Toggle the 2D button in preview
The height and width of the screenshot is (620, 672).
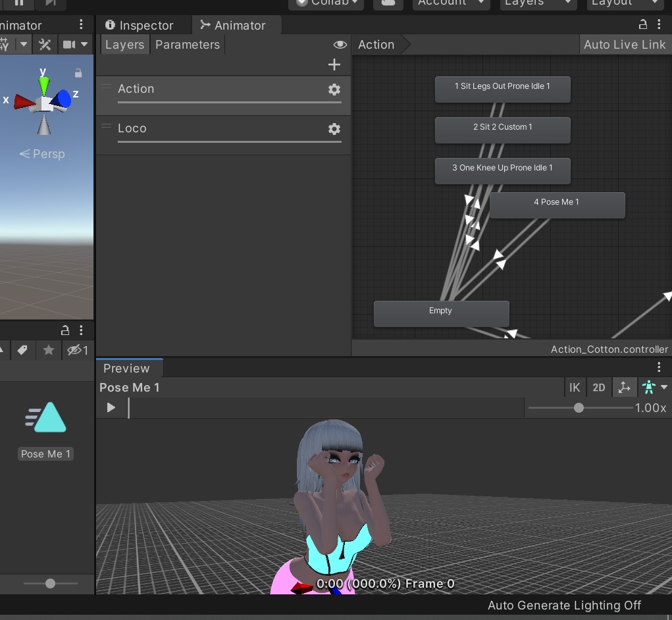(599, 388)
